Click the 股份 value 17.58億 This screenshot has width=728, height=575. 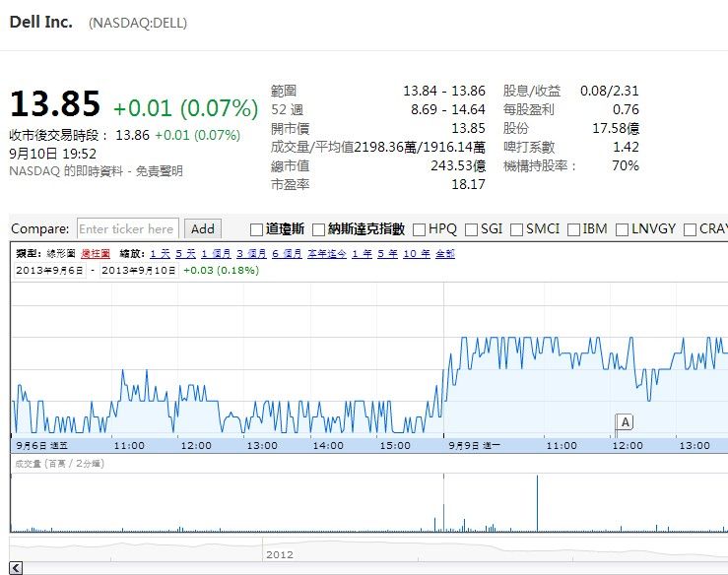616,128
